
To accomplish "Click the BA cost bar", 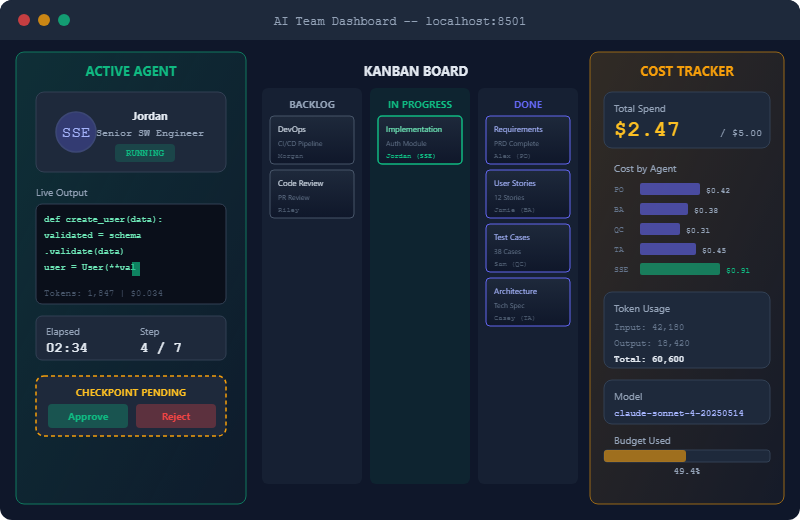I will click(x=664, y=209).
